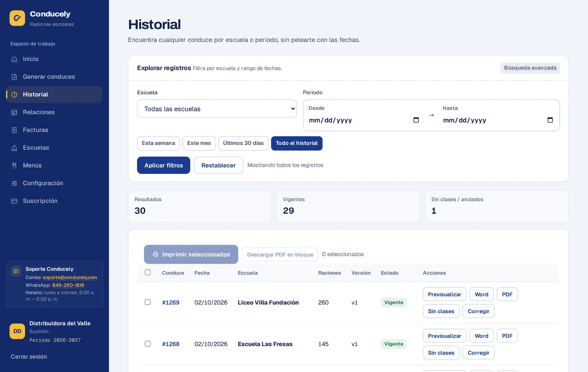Image resolution: width=588 pixels, height=372 pixels.
Task: Open the soporte@conducely.com email link
Action: tap(70, 278)
